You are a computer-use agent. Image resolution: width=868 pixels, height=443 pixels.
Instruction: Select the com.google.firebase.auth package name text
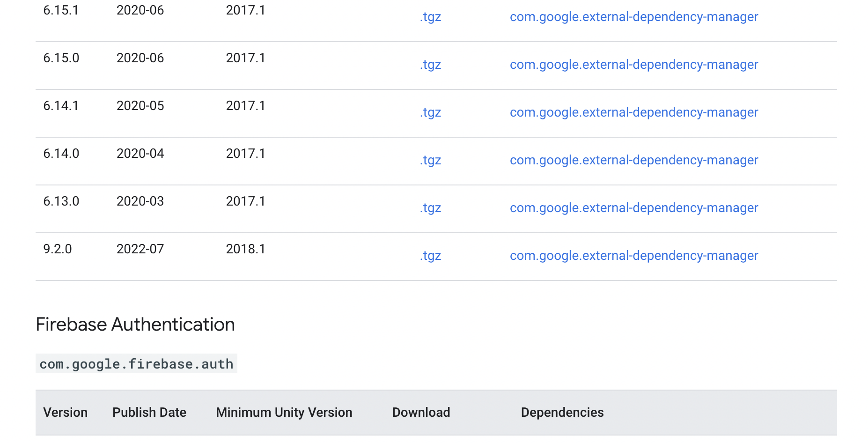pos(136,364)
